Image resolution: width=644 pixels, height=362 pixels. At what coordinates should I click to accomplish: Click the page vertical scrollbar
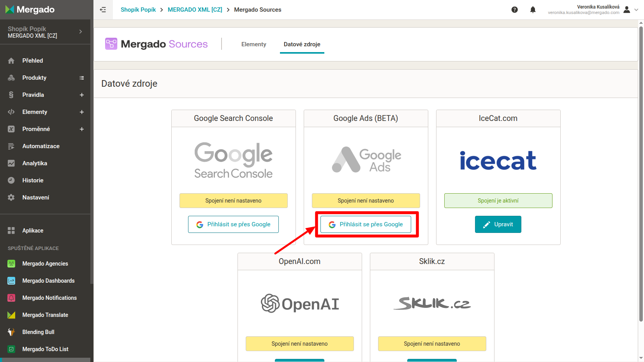point(641,174)
